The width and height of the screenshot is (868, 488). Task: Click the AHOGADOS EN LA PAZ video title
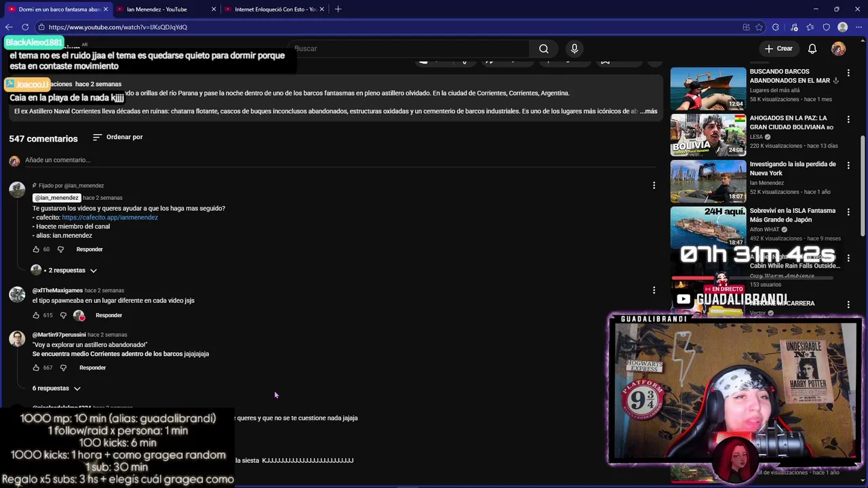[x=791, y=123]
